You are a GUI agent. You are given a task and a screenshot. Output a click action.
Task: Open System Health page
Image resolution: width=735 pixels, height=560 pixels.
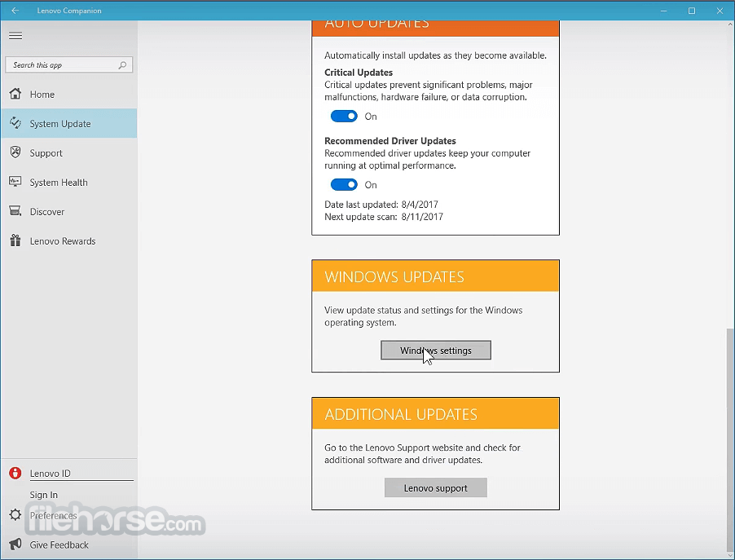[x=69, y=183]
